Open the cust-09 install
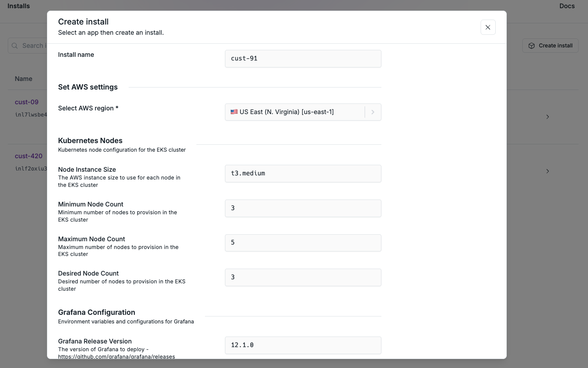The image size is (588, 368). click(27, 102)
